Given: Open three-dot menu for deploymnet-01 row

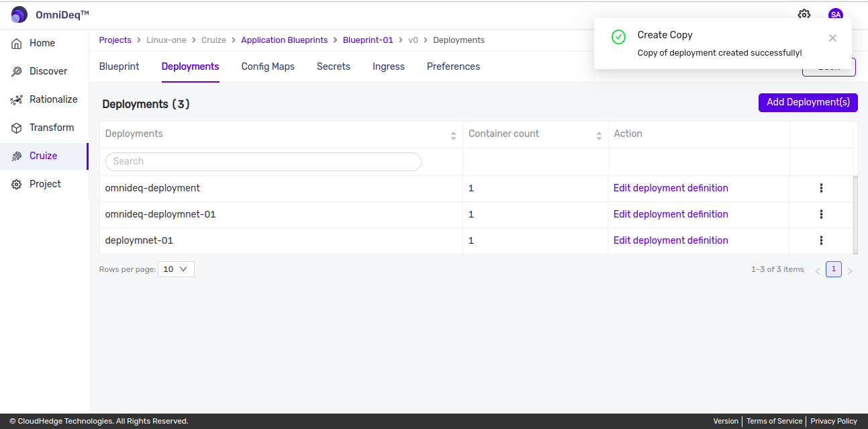Looking at the screenshot, I should 821,240.
